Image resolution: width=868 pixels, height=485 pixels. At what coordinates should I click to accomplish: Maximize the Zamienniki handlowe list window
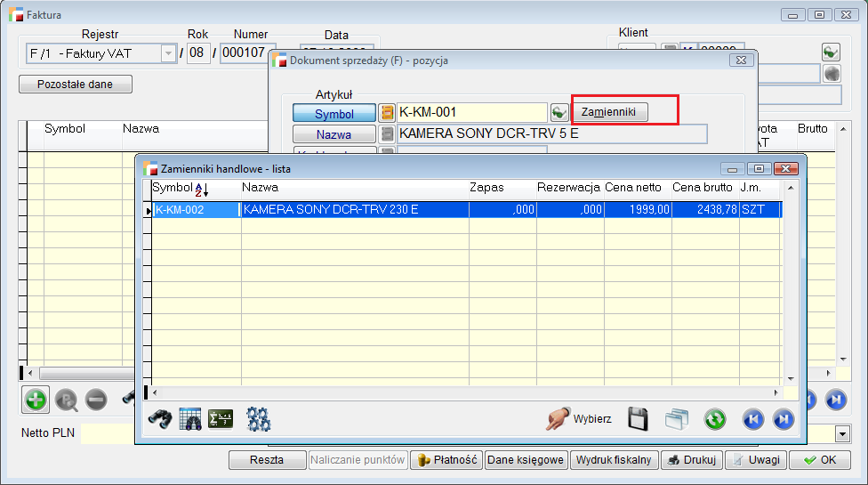[x=759, y=169]
